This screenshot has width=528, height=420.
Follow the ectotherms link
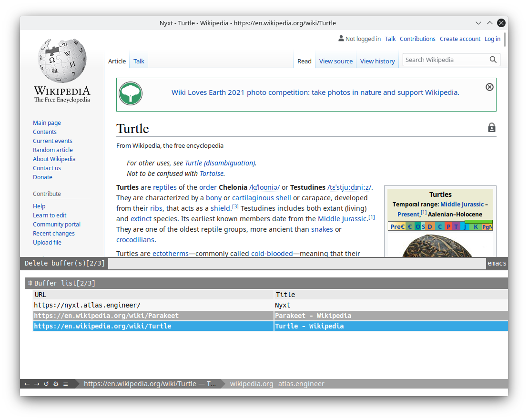click(x=171, y=254)
